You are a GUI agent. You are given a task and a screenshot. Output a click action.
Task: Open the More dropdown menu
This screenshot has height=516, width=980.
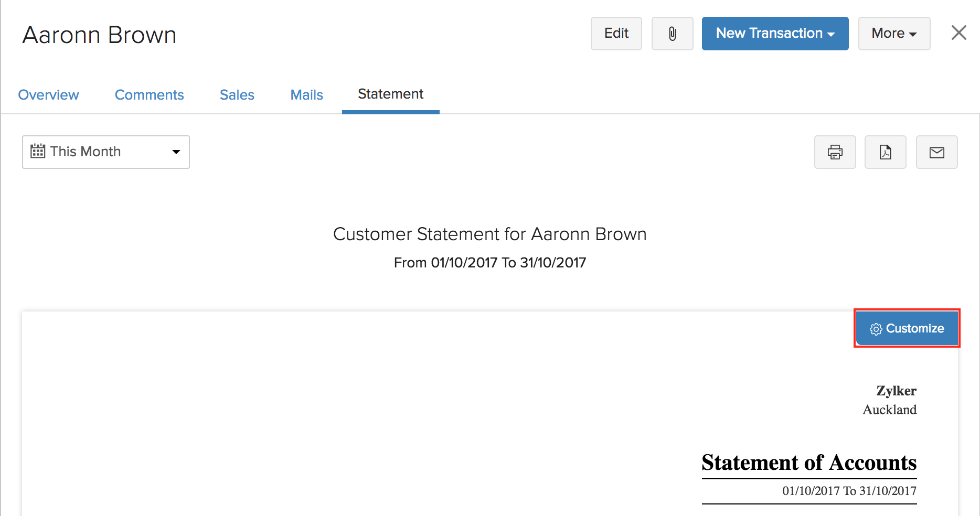point(893,33)
